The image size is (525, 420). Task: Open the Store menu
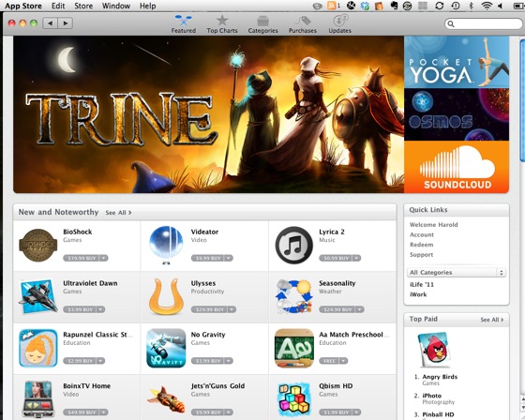pos(83,6)
